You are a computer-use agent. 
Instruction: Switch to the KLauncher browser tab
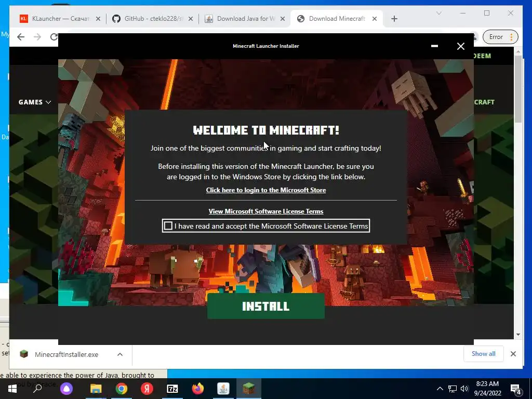56,19
